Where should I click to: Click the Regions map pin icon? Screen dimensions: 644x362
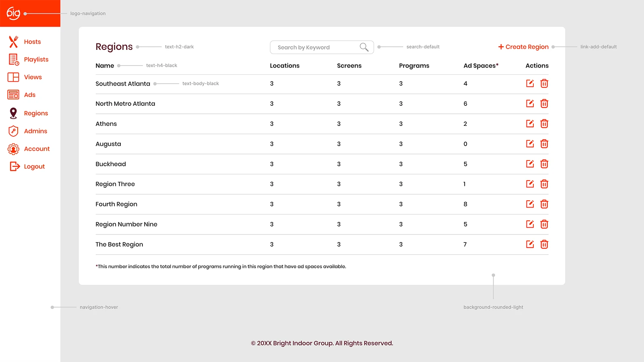(x=13, y=113)
